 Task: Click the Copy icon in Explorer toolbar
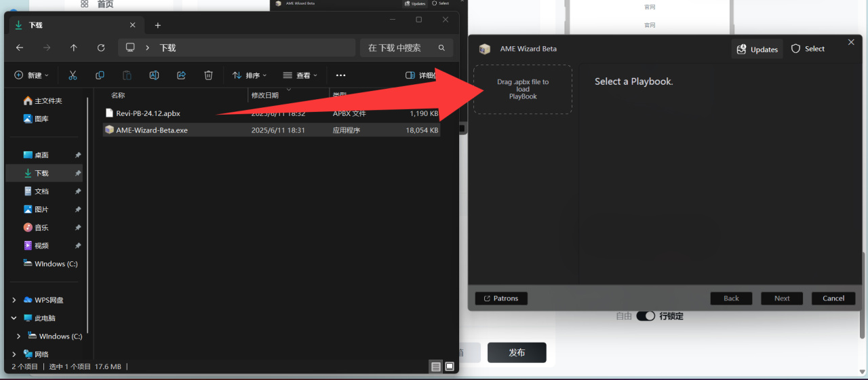pyautogui.click(x=100, y=75)
